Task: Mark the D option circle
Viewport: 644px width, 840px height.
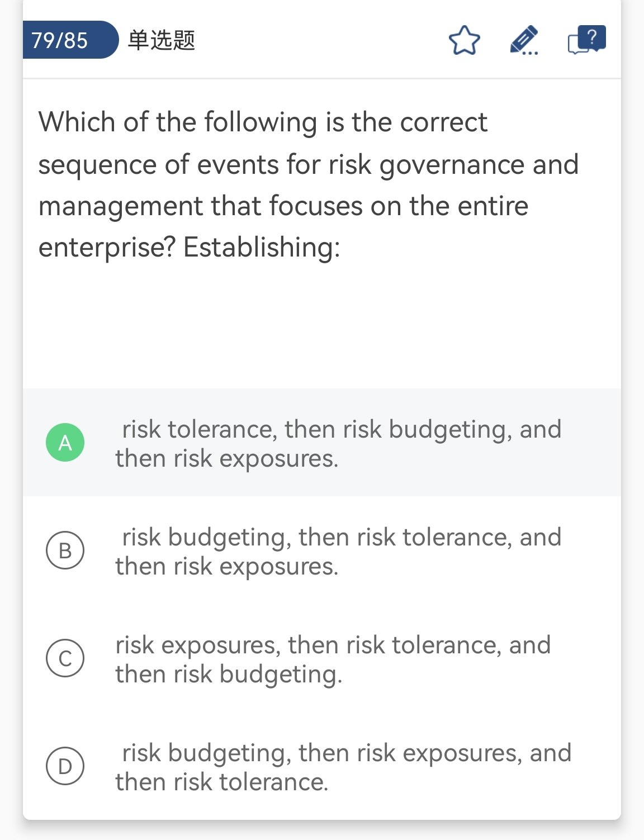Action: (65, 766)
